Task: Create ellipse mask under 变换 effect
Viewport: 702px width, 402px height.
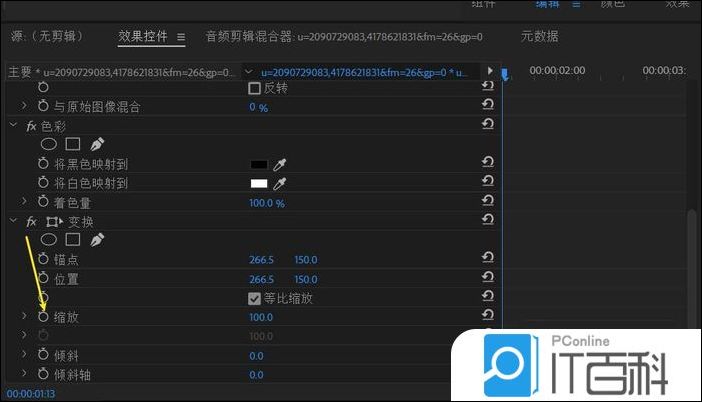Action: point(49,239)
